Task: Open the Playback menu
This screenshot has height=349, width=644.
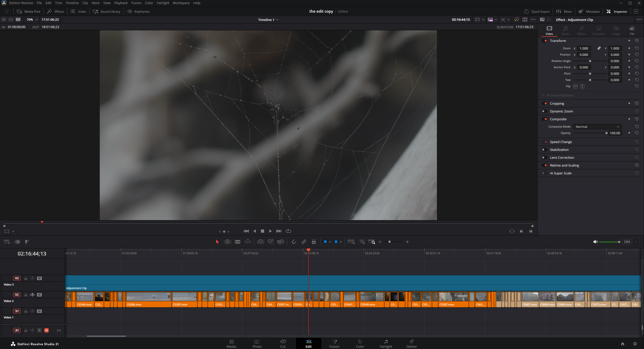Action: point(121,3)
